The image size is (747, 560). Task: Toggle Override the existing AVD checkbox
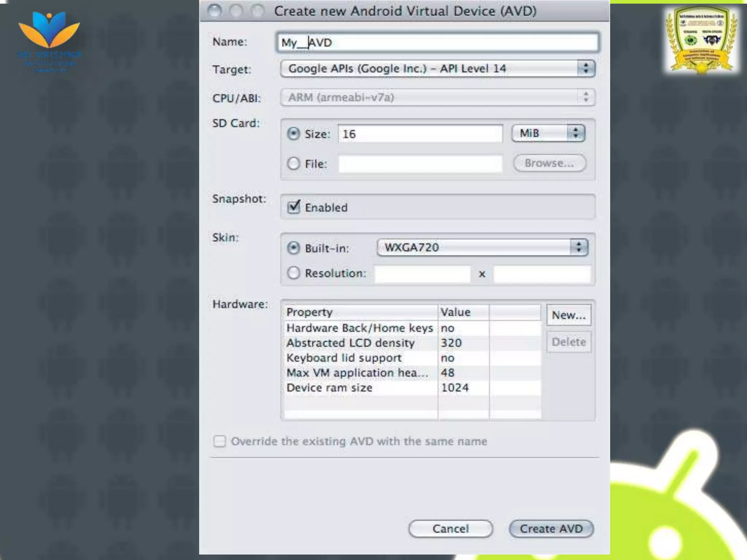coord(220,441)
